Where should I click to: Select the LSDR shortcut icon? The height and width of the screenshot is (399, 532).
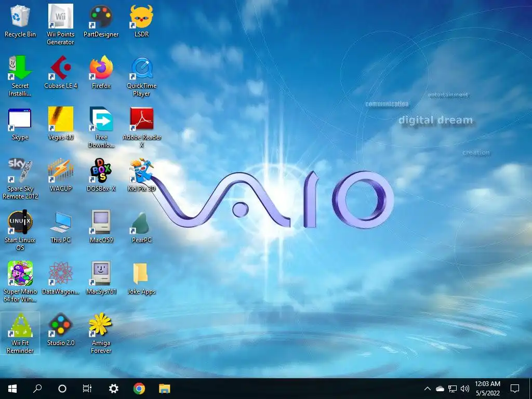[141, 16]
